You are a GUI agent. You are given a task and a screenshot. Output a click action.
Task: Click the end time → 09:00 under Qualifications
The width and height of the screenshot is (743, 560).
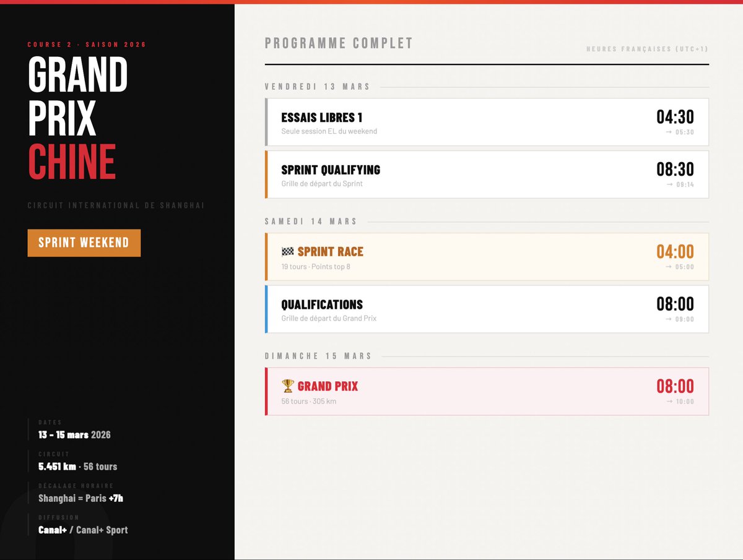(x=680, y=319)
